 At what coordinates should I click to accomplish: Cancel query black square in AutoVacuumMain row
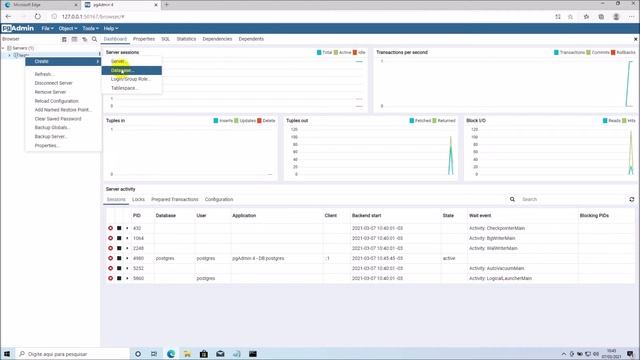[119, 268]
